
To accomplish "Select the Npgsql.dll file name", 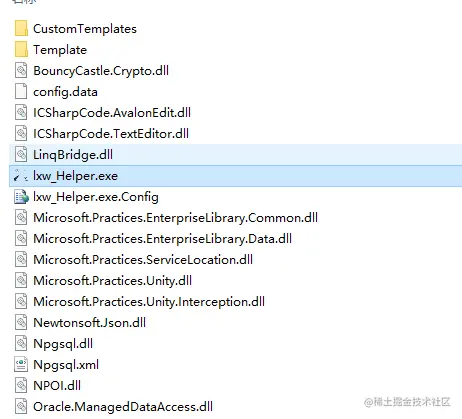I will click(x=63, y=344).
